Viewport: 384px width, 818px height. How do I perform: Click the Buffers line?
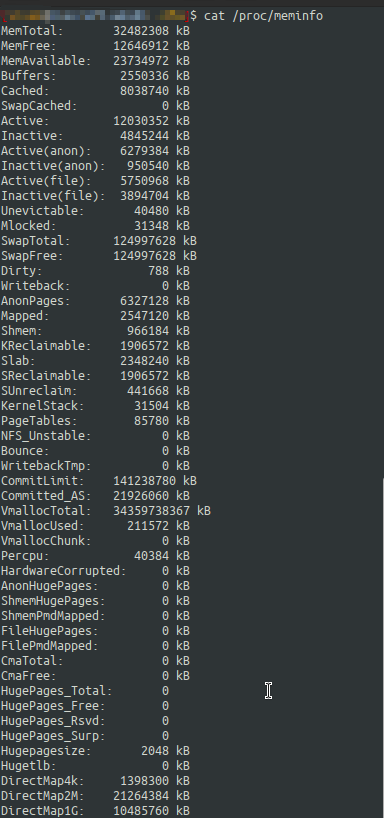coord(95,76)
